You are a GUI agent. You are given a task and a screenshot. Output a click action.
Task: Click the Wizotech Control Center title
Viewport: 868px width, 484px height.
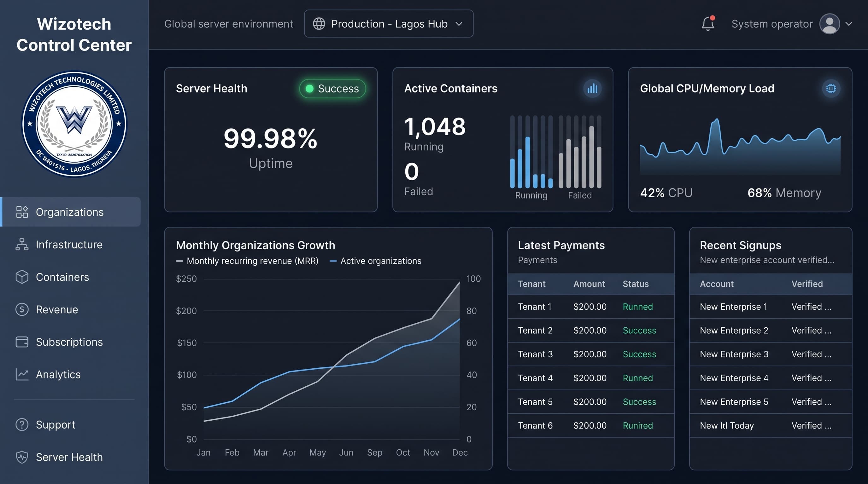[x=74, y=34]
